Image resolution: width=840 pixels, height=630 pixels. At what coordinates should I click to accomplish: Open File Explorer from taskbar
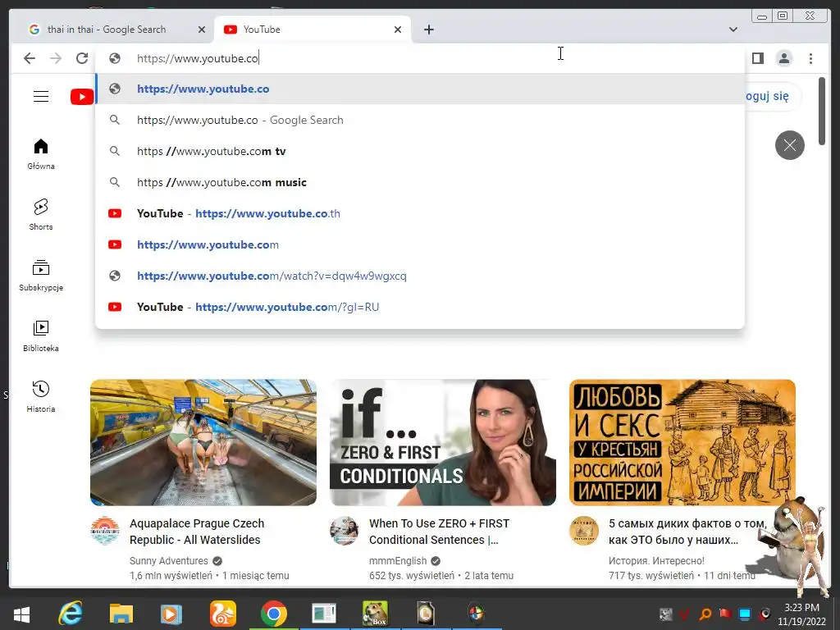click(121, 614)
